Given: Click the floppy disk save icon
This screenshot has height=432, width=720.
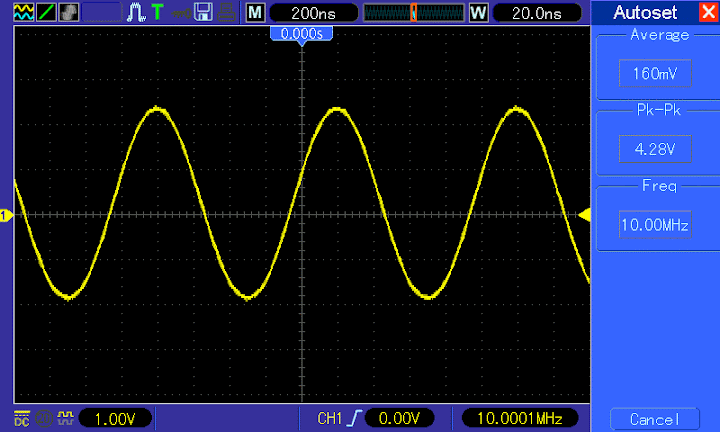Looking at the screenshot, I should click(203, 12).
